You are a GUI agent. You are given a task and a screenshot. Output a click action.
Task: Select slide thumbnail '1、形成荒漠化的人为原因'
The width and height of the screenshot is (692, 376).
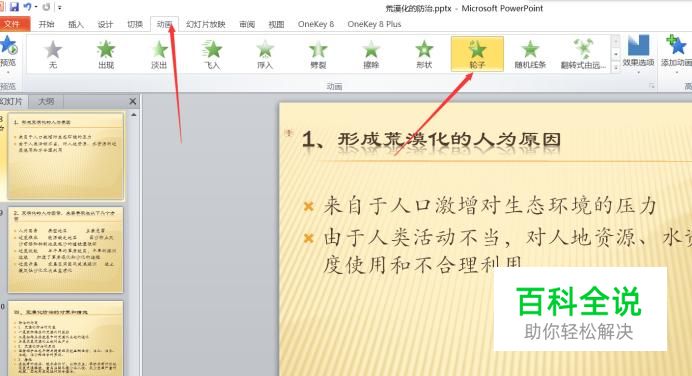click(x=66, y=156)
